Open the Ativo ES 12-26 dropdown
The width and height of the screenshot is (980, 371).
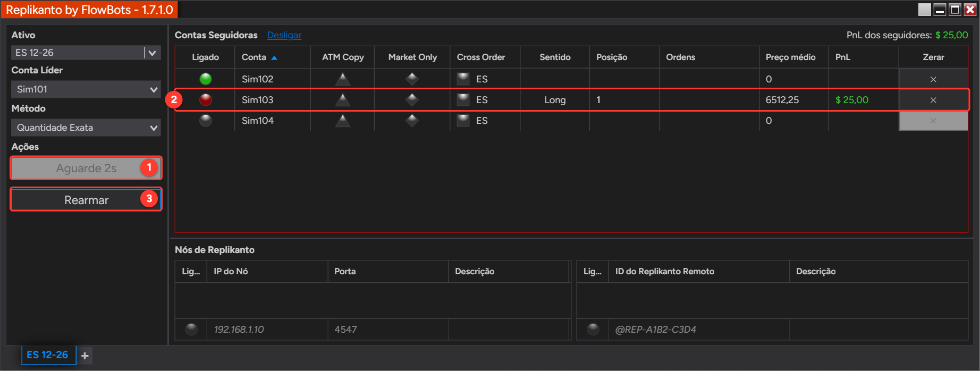(86, 53)
